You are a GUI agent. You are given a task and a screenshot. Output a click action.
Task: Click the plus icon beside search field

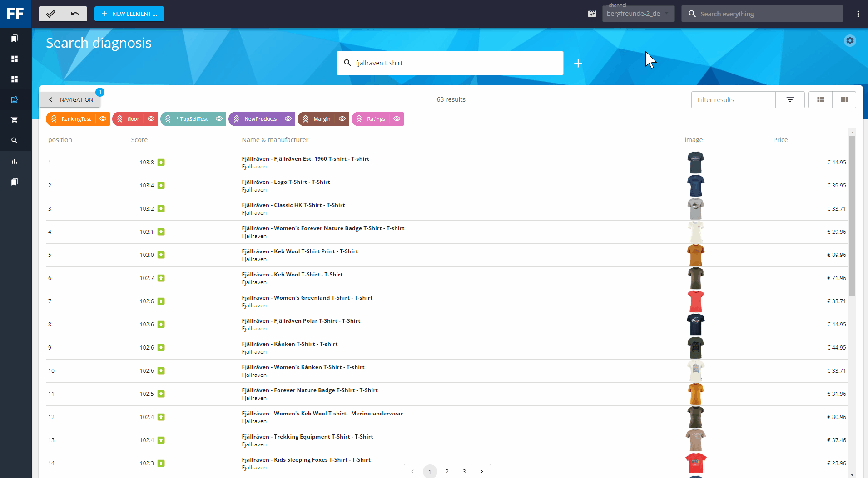coord(578,64)
